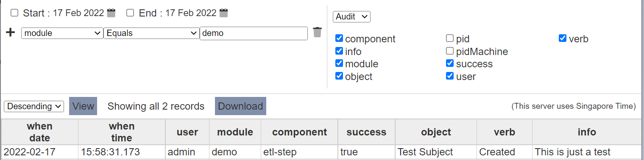This screenshot has height=160, width=644.
Task: Delete the filter row with the trash icon
Action: click(317, 32)
